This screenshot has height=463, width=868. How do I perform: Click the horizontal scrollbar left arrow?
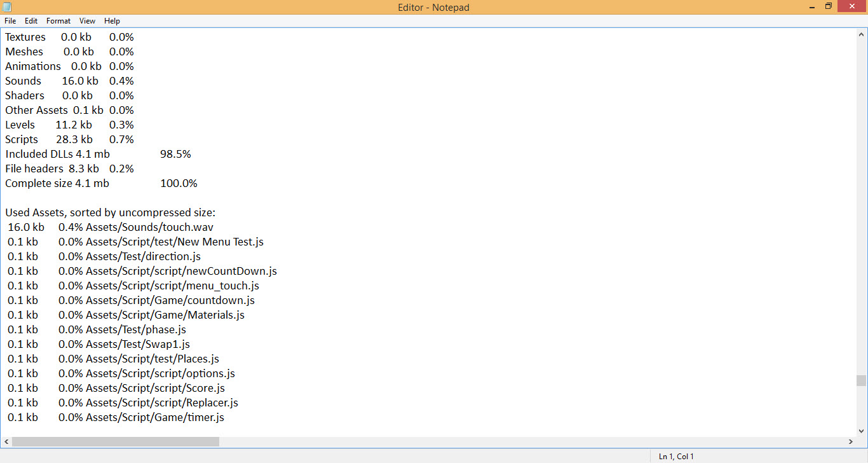tap(6, 441)
